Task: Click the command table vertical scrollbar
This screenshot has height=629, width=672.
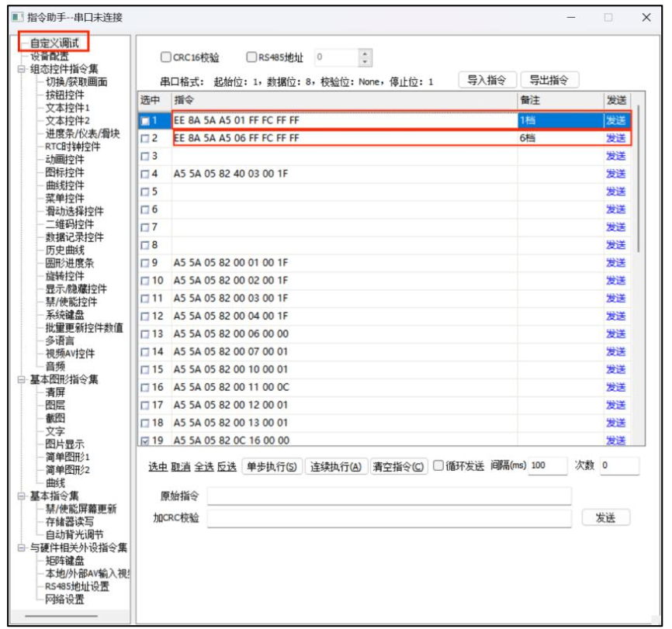Action: [638, 178]
